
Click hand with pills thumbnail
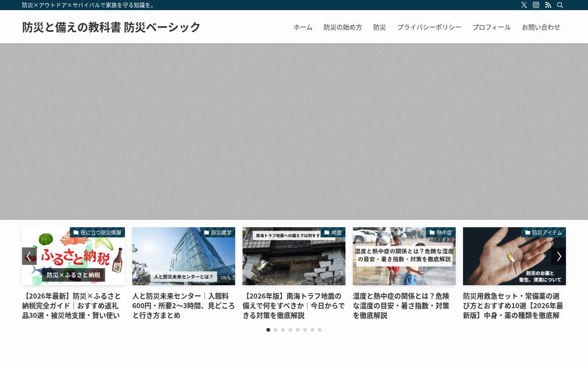[x=514, y=256]
